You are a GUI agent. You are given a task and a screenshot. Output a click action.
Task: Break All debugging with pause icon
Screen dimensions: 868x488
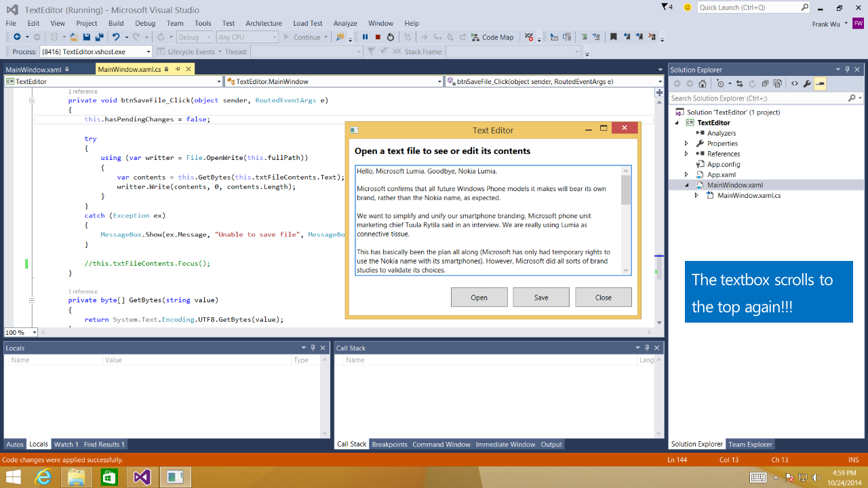[x=365, y=37]
